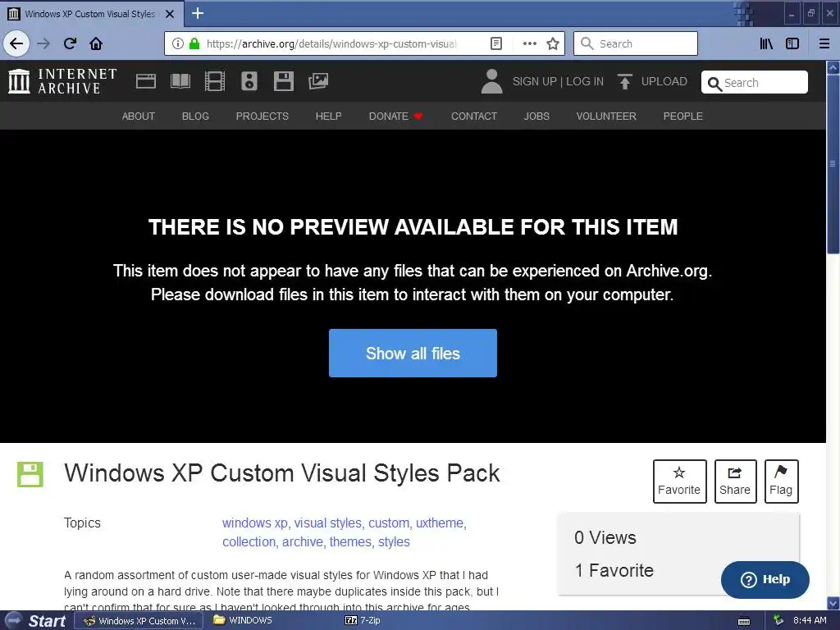Open the 'collection' topic link
This screenshot has height=630, width=840.
tap(249, 541)
